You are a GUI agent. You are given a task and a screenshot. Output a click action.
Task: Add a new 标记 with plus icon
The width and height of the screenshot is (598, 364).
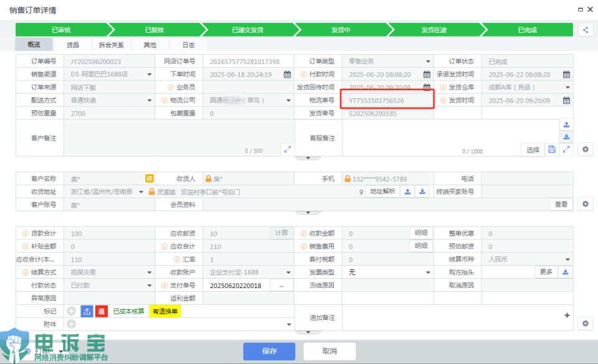[71, 311]
